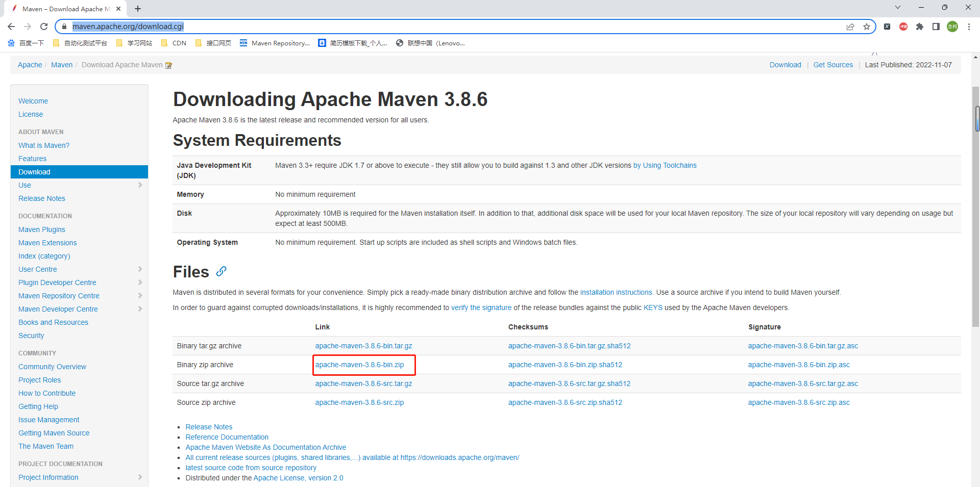Image resolution: width=980 pixels, height=487 pixels.
Task: Open the 百度一下 bookmark
Action: (x=26, y=43)
